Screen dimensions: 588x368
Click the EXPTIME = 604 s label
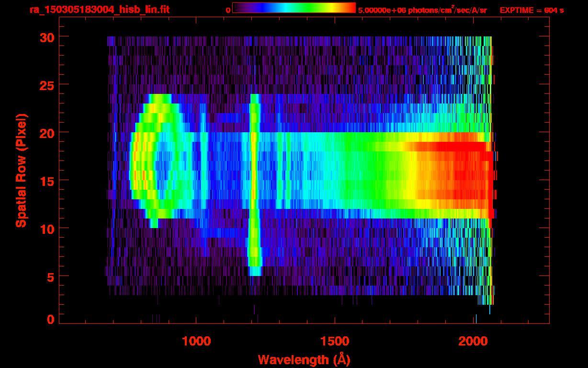click(x=531, y=10)
